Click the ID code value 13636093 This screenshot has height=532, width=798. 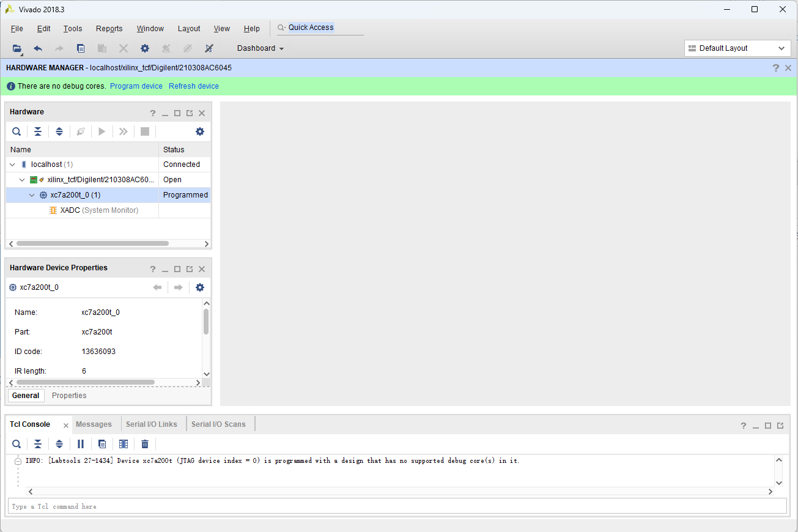pos(98,352)
